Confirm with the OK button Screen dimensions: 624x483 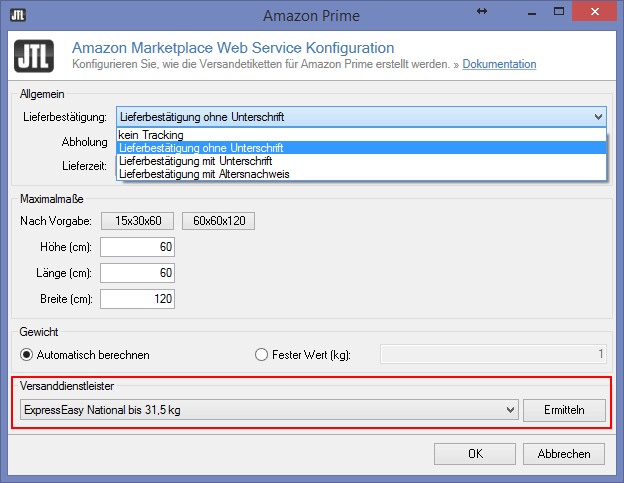pyautogui.click(x=475, y=453)
